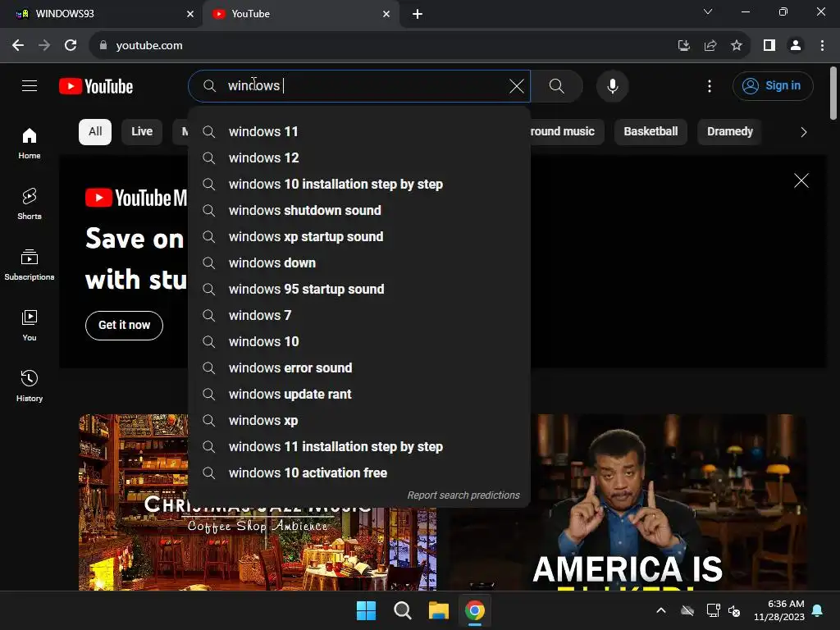
Task: Go back in browser history
Action: [18, 46]
